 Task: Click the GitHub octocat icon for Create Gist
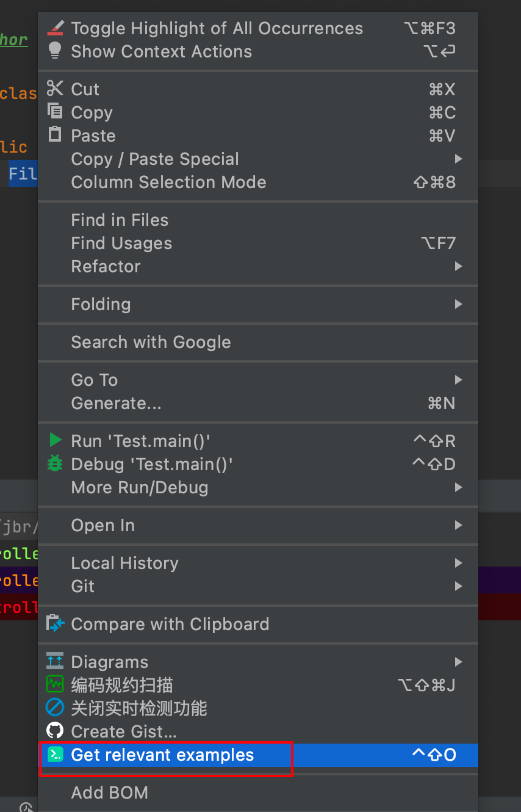click(x=55, y=730)
